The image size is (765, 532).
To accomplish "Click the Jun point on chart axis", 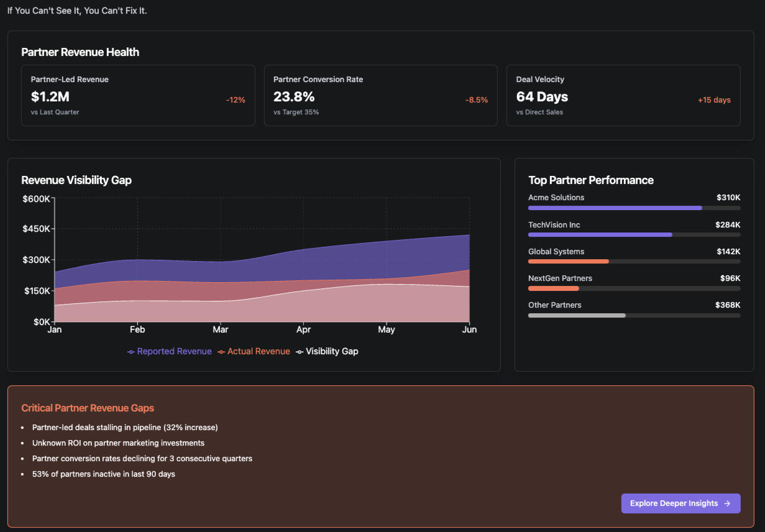I will [469, 329].
